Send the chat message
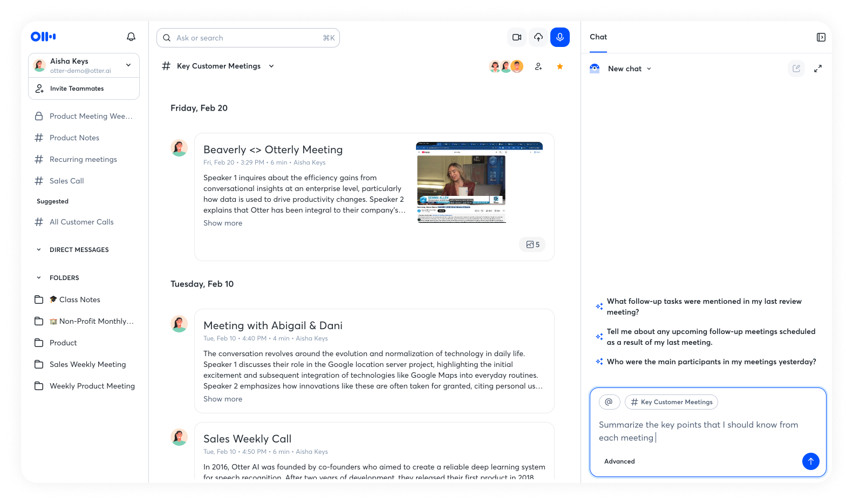 coord(810,461)
